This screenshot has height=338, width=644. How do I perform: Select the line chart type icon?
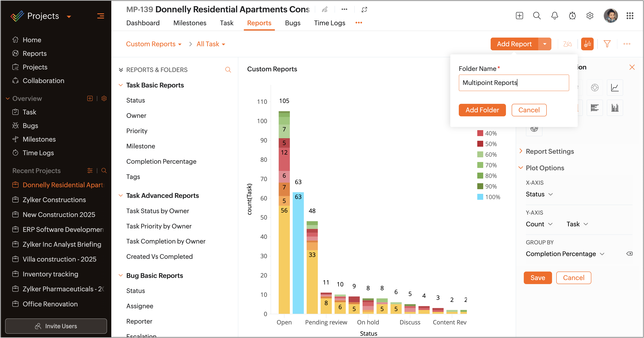click(x=615, y=87)
